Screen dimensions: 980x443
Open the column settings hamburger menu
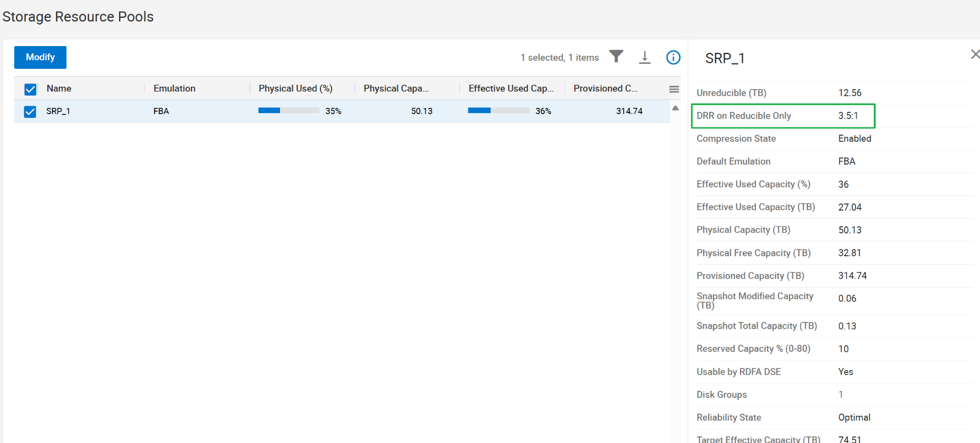tap(674, 89)
